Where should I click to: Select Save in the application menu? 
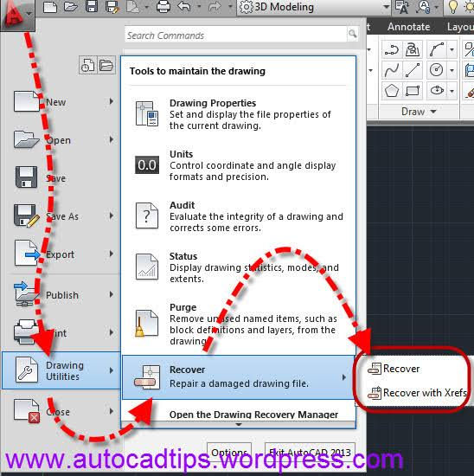coord(61,178)
